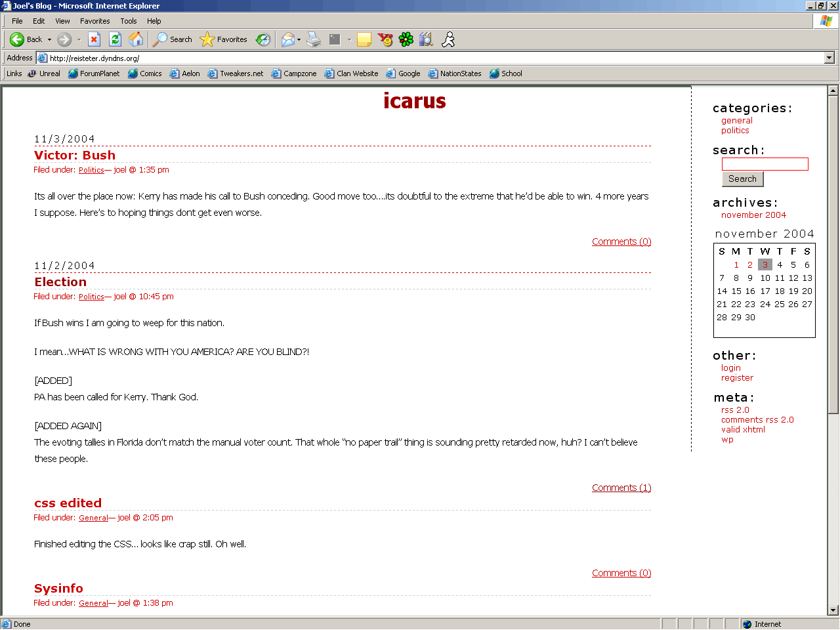Select the general category in sidebar

pos(737,121)
